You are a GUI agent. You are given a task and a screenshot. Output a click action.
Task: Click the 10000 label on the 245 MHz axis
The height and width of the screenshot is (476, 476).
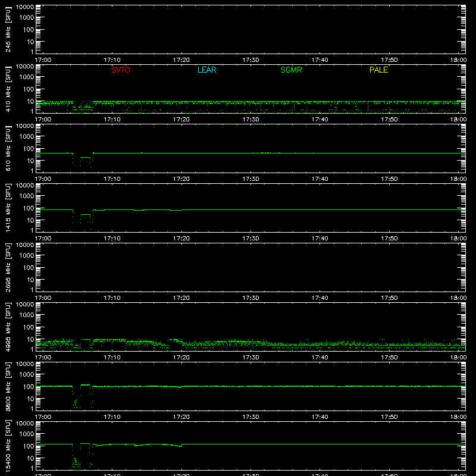(x=25, y=7)
